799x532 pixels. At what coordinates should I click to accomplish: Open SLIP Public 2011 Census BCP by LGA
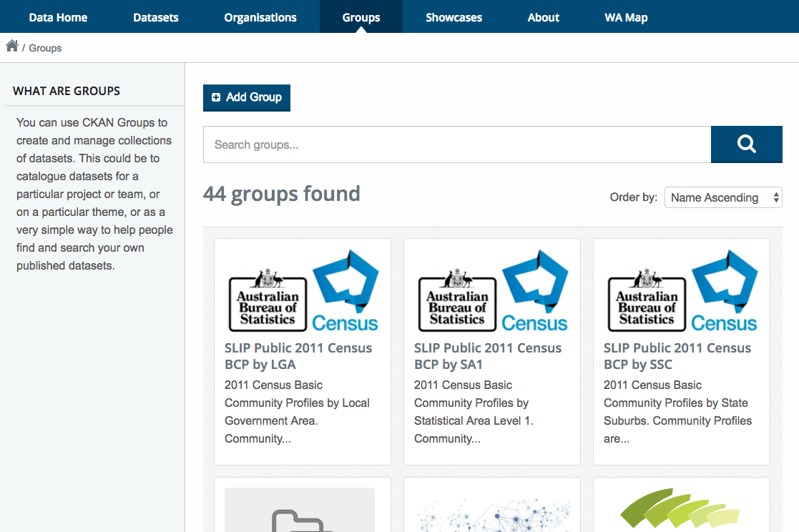click(298, 356)
